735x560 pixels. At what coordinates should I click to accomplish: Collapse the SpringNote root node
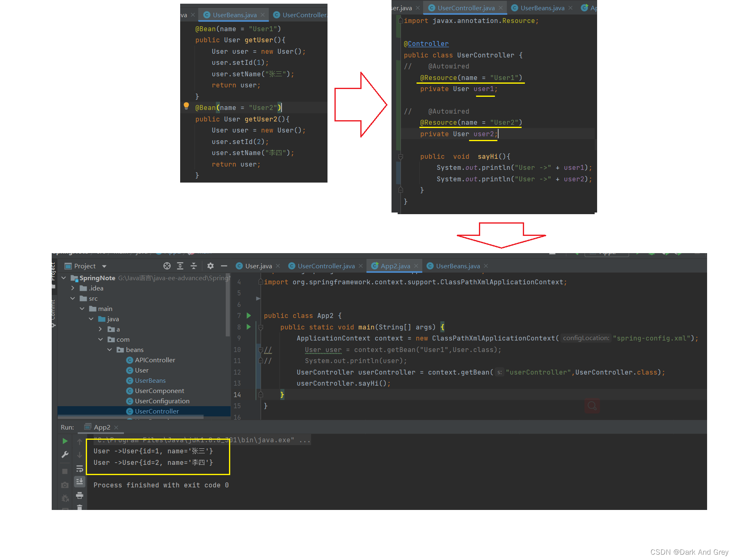[x=64, y=278]
